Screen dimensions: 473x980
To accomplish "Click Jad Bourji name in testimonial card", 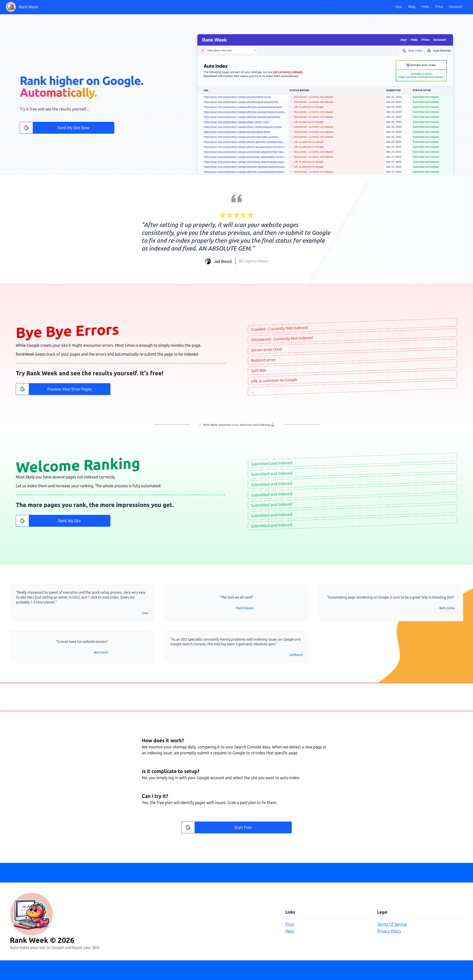I will tap(296, 655).
